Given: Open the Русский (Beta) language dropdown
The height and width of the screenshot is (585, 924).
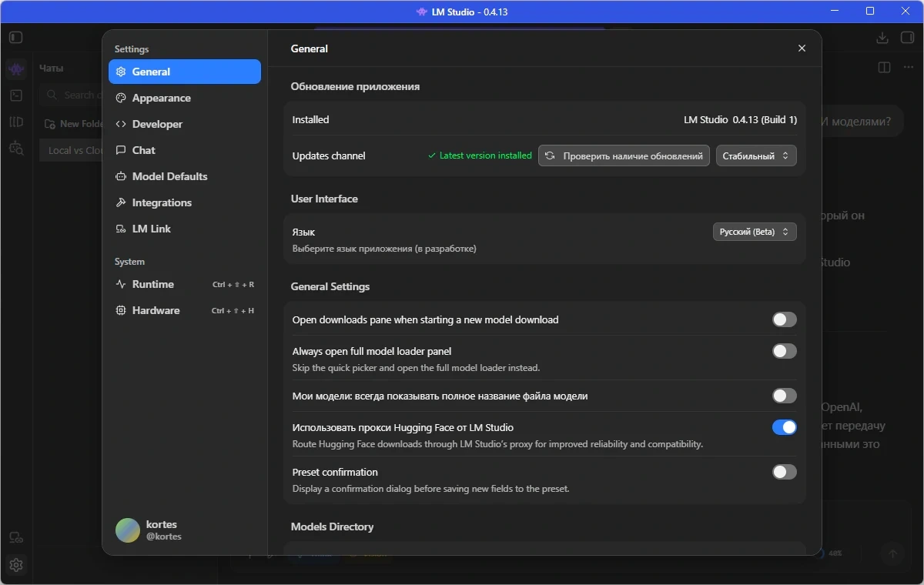Looking at the screenshot, I should pyautogui.click(x=755, y=232).
